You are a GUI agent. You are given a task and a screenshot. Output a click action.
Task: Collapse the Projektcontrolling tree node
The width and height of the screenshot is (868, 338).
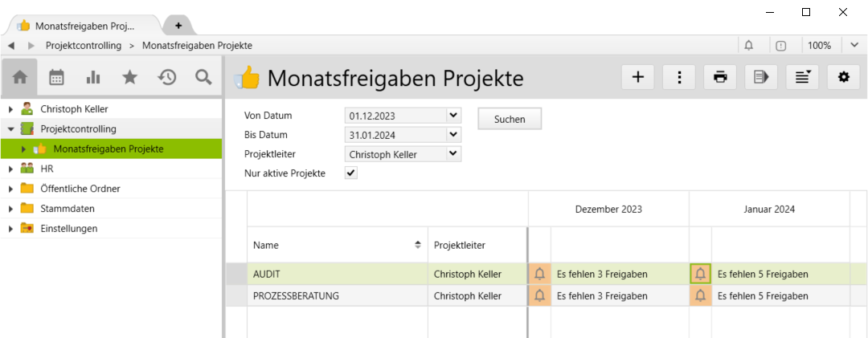tap(10, 129)
